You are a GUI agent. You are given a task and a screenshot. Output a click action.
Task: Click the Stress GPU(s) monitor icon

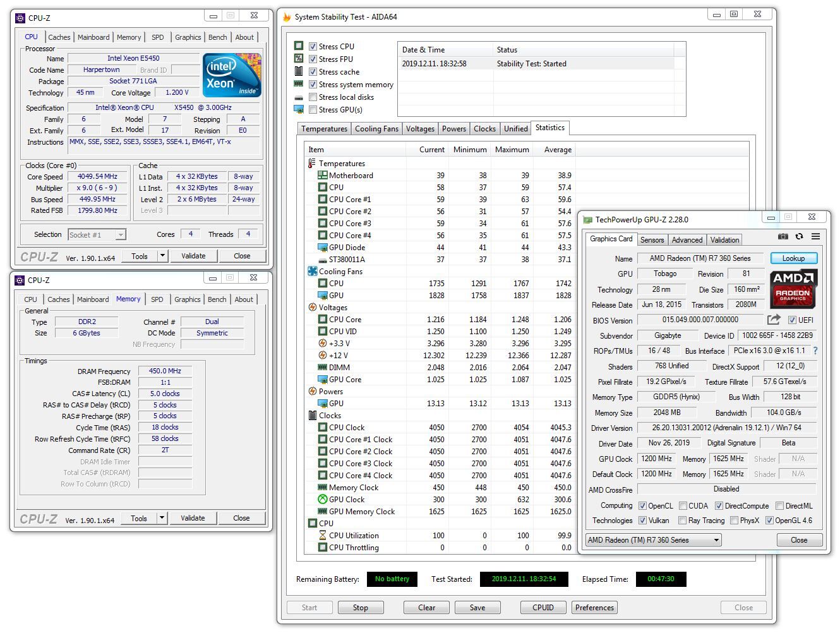299,110
